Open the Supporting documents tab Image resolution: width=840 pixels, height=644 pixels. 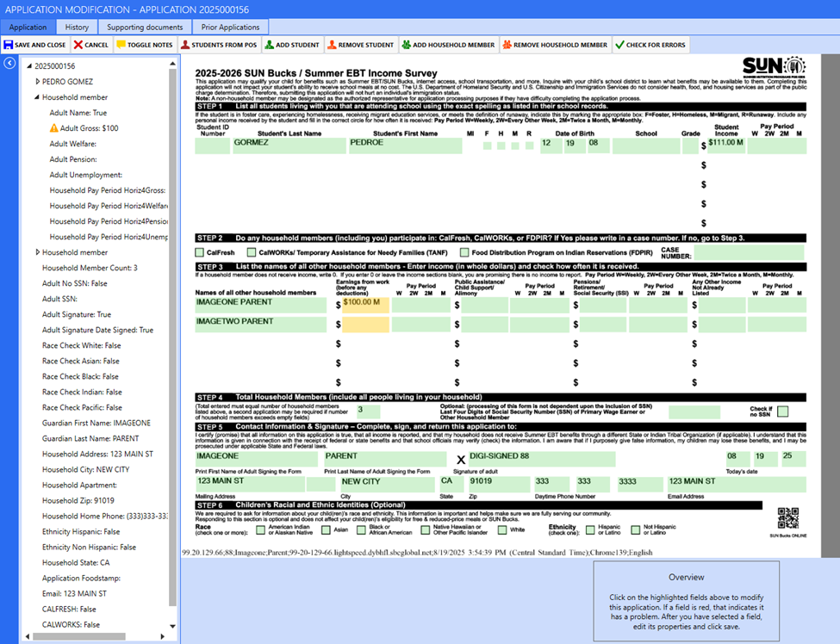point(145,27)
